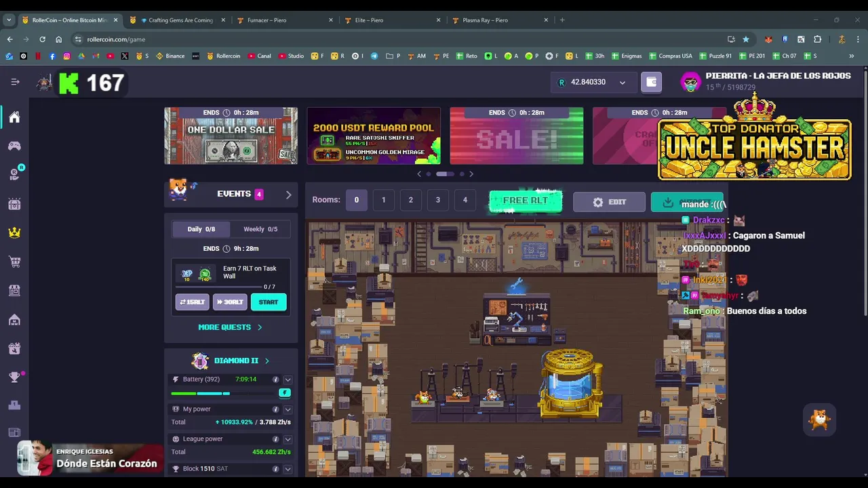Switch to room 3
868x488 pixels.
tap(437, 200)
